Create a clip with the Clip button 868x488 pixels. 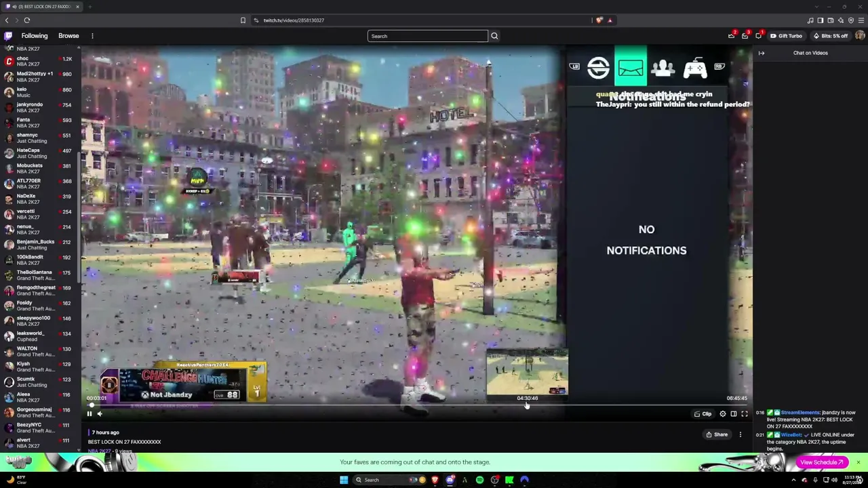[x=703, y=413]
